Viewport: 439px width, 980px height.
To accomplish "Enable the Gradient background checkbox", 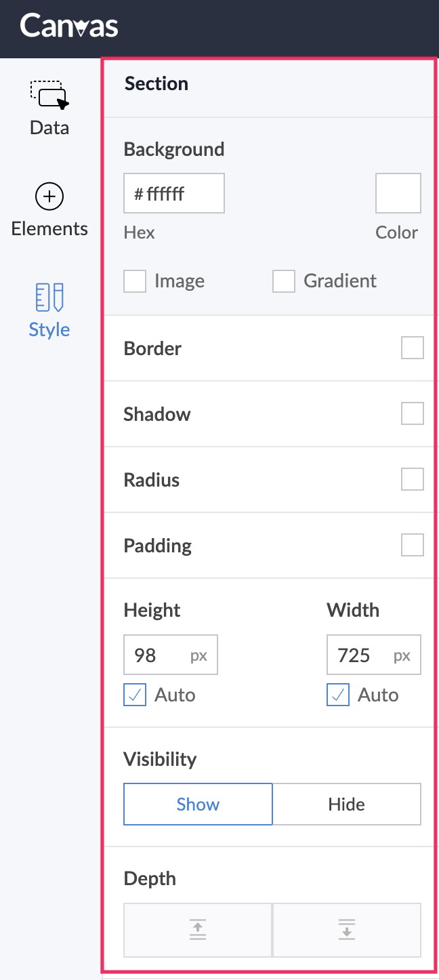I will (x=284, y=281).
